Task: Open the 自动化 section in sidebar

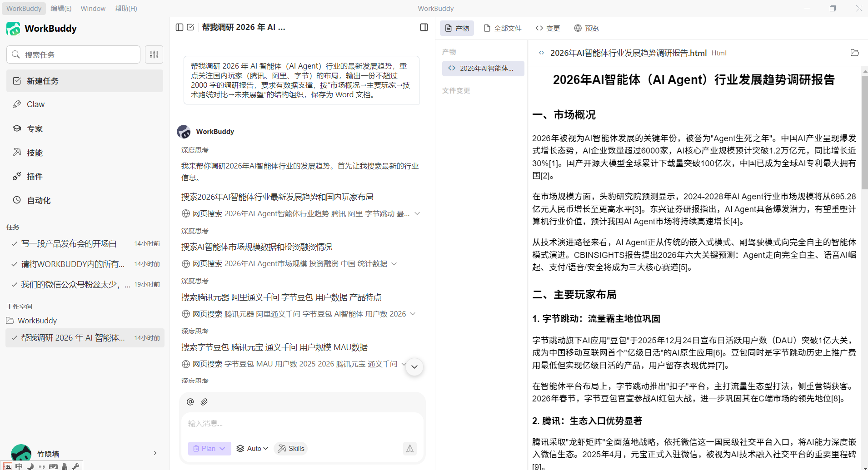Action: coord(39,200)
